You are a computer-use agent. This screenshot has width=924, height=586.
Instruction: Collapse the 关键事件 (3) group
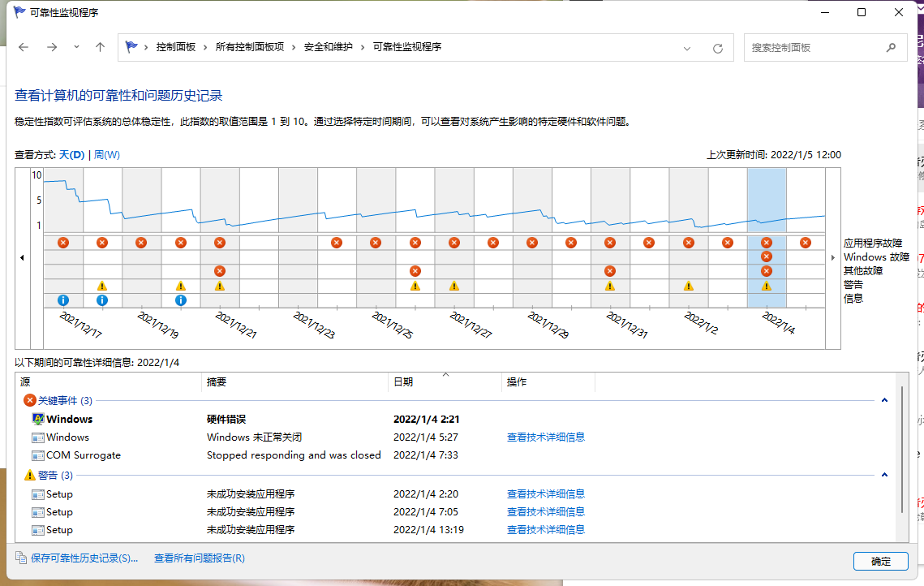[884, 400]
